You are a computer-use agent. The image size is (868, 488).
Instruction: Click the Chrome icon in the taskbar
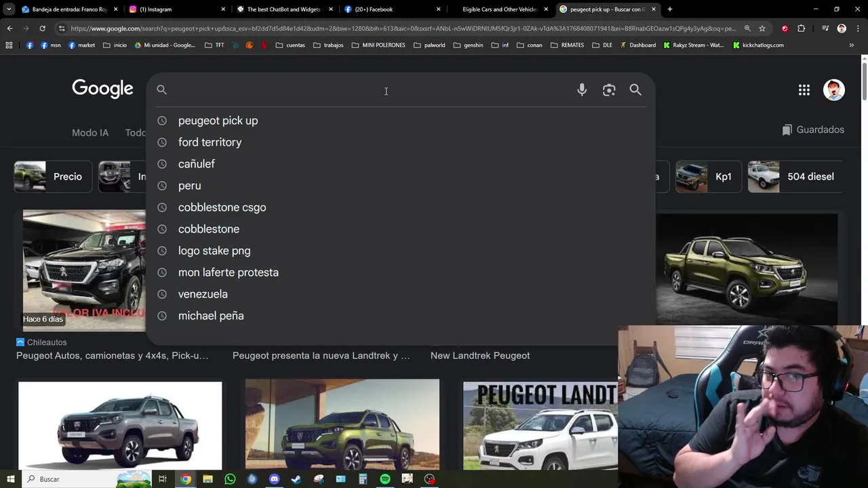(186, 479)
